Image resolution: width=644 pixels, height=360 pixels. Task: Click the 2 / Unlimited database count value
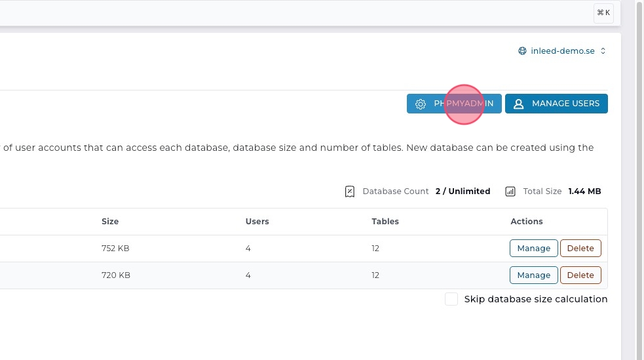click(x=463, y=191)
